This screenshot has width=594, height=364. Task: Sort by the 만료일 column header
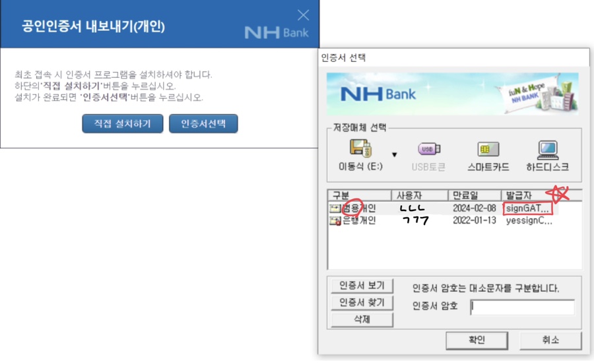[475, 195]
